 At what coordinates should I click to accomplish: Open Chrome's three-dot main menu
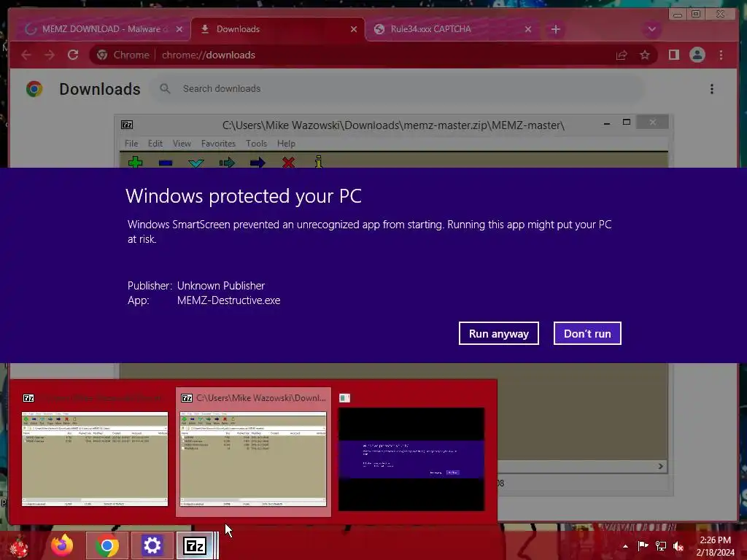point(721,55)
